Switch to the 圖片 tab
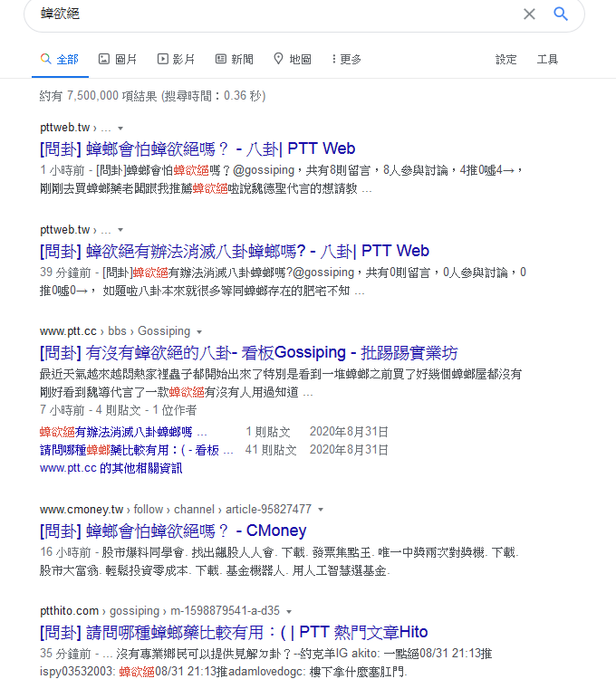This screenshot has height=679, width=616. click(118, 60)
